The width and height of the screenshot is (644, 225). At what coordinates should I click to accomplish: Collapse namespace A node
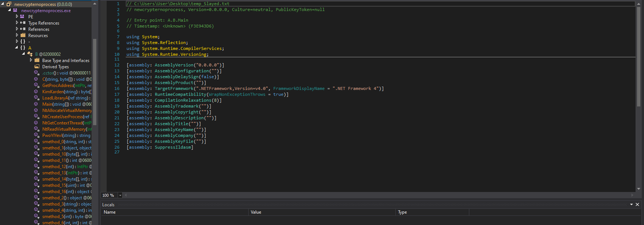tap(16, 48)
